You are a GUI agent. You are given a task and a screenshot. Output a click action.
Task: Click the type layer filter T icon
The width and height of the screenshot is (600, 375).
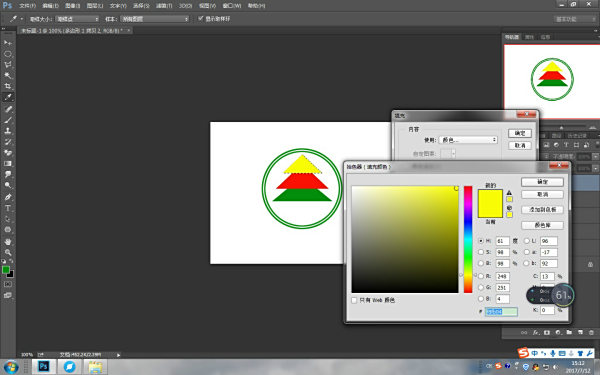coord(566,145)
